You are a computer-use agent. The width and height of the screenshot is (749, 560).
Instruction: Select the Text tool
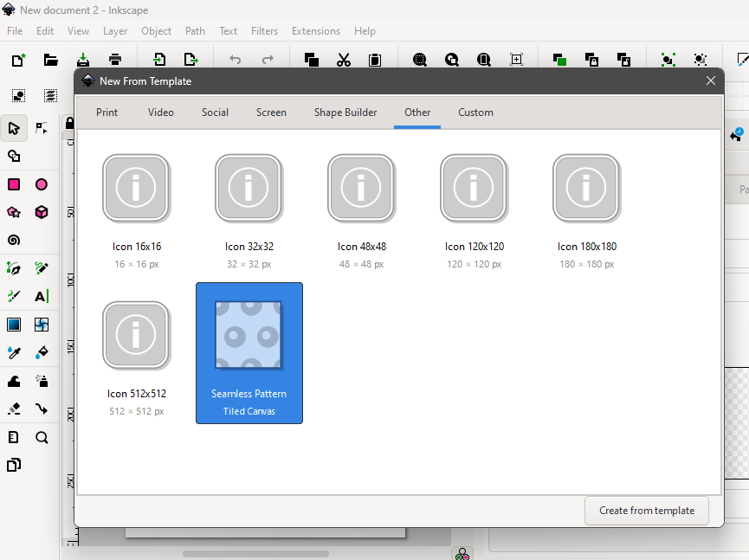click(42, 297)
